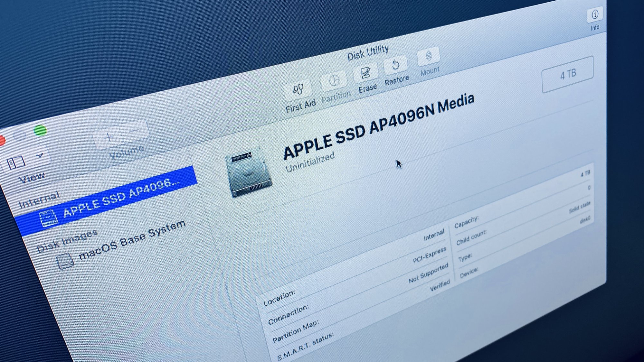The height and width of the screenshot is (362, 644).
Task: Toggle the sidebar View icon
Action: tap(16, 162)
